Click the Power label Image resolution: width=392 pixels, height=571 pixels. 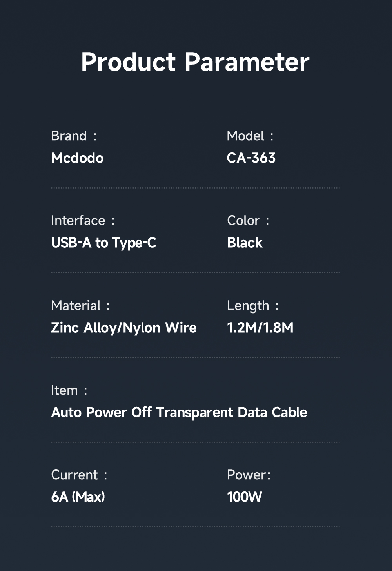(249, 475)
